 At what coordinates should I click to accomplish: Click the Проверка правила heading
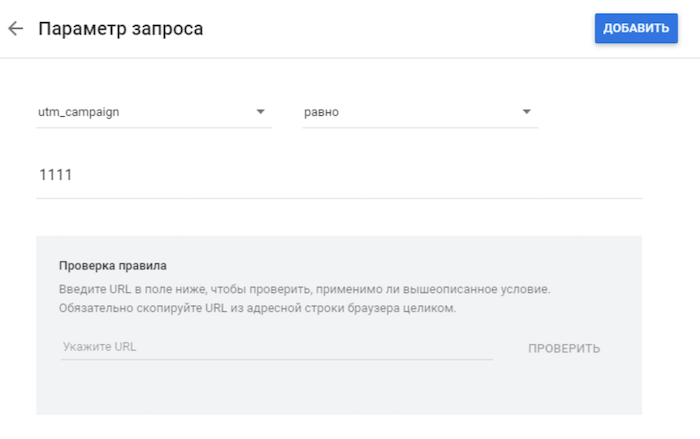click(x=112, y=266)
